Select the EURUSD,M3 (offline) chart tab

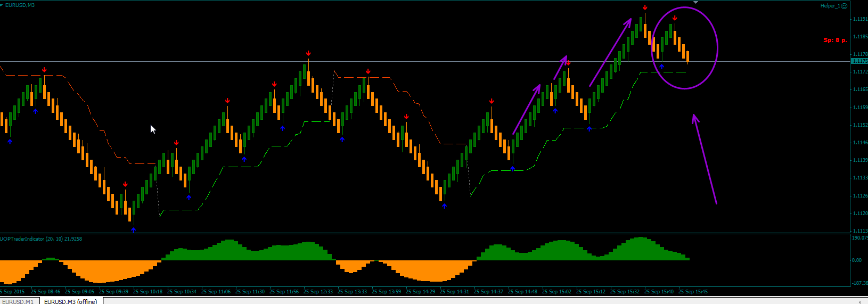click(70, 301)
